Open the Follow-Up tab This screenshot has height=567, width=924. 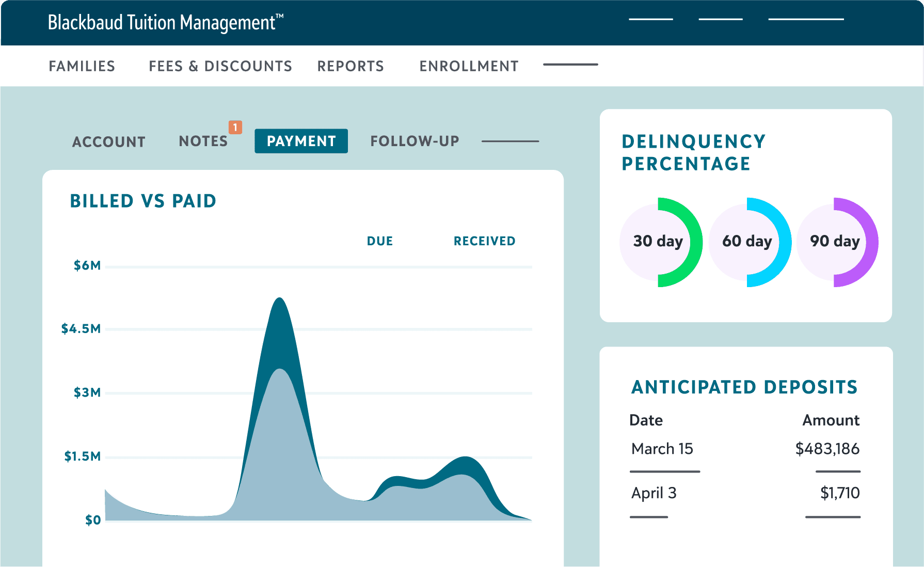click(414, 140)
